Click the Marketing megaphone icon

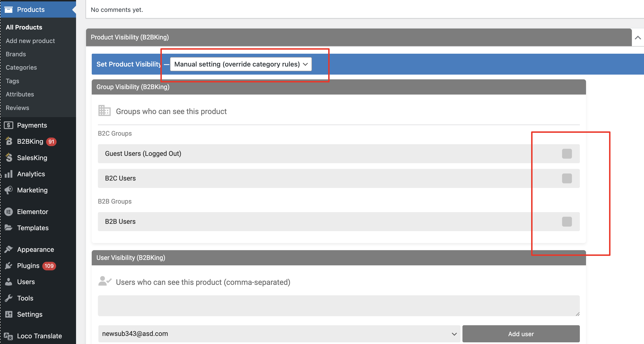pyautogui.click(x=9, y=190)
